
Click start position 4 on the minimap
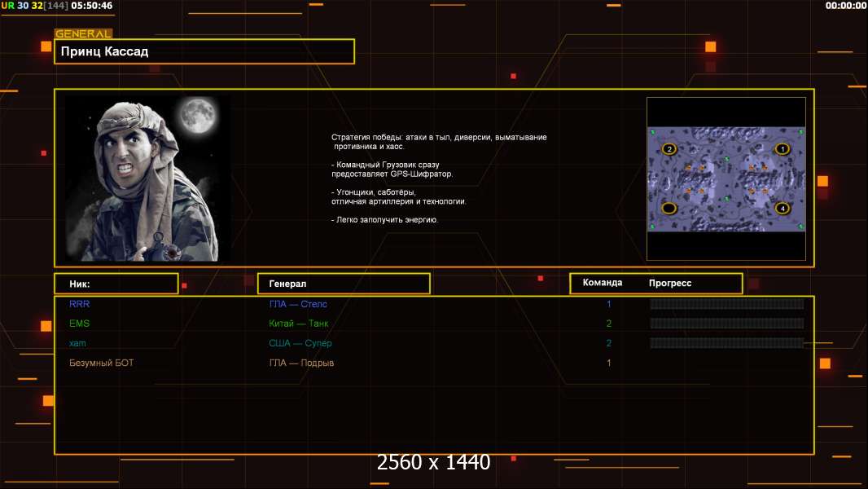tap(782, 208)
